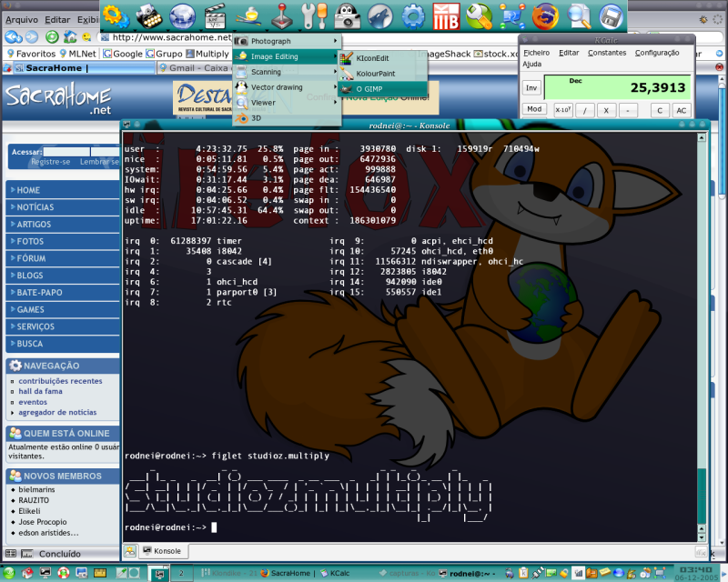Open the joystick games launcher in the dock

tap(282, 16)
